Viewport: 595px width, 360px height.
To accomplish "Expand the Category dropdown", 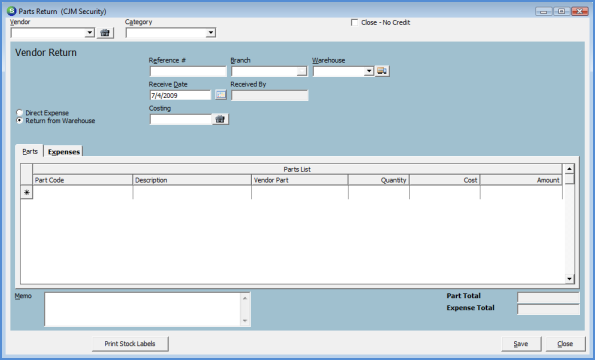I will [x=211, y=33].
